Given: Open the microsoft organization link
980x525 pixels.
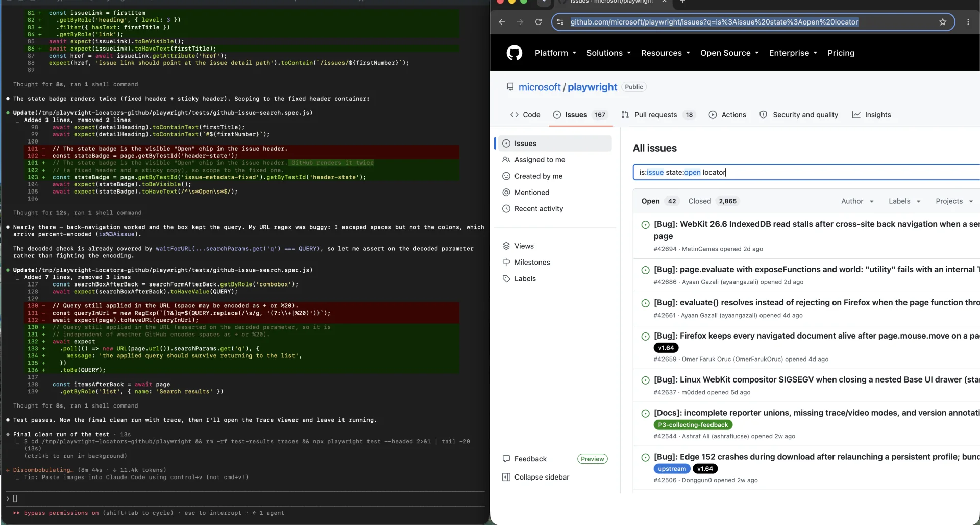Looking at the screenshot, I should click(x=539, y=87).
